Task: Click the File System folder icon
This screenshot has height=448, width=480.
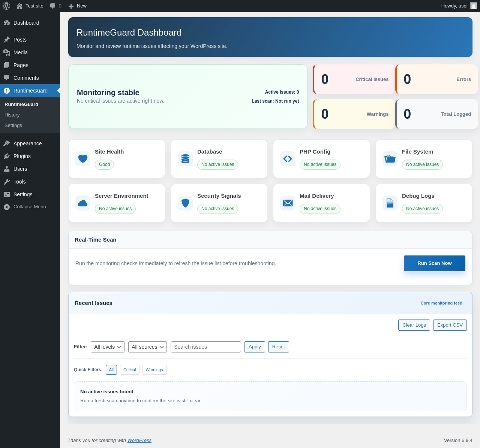Action: tap(390, 159)
